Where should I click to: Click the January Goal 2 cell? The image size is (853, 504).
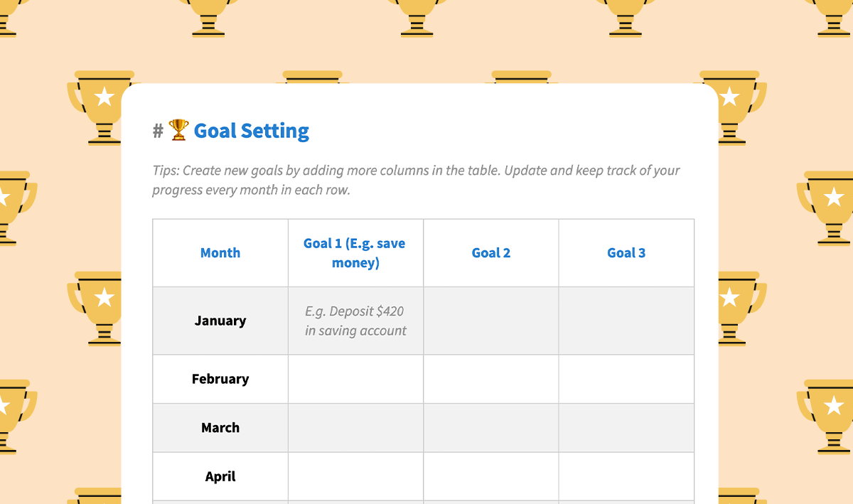point(491,321)
